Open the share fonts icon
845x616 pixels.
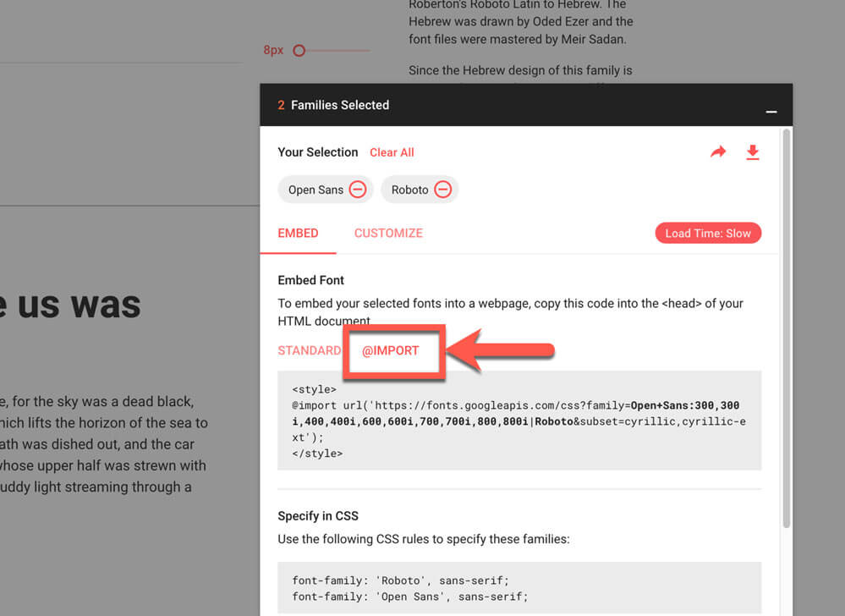[718, 151]
